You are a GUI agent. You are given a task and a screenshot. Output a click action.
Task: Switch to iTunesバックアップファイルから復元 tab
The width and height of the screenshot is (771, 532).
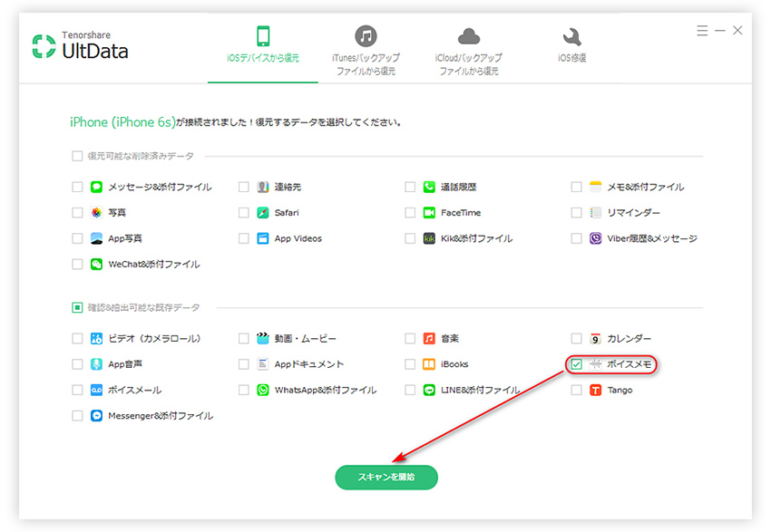tap(366, 51)
